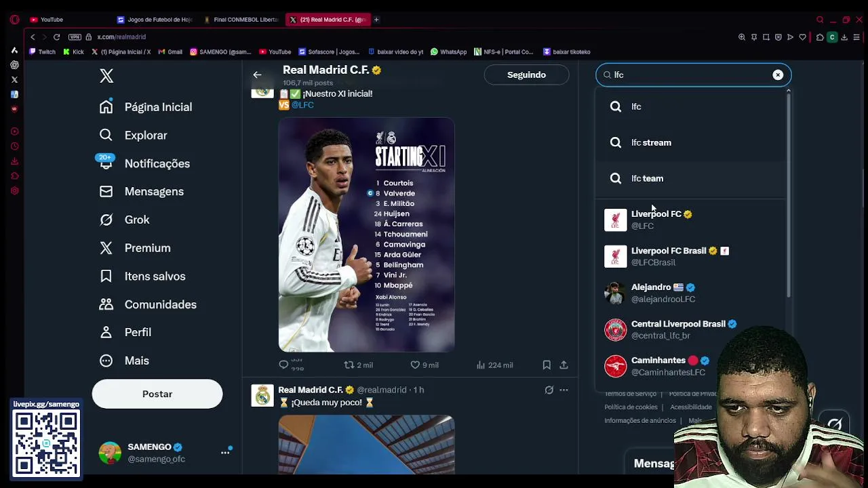Open Itens salvos bookmarks
Image resolution: width=868 pixels, height=488 pixels.
point(142,277)
